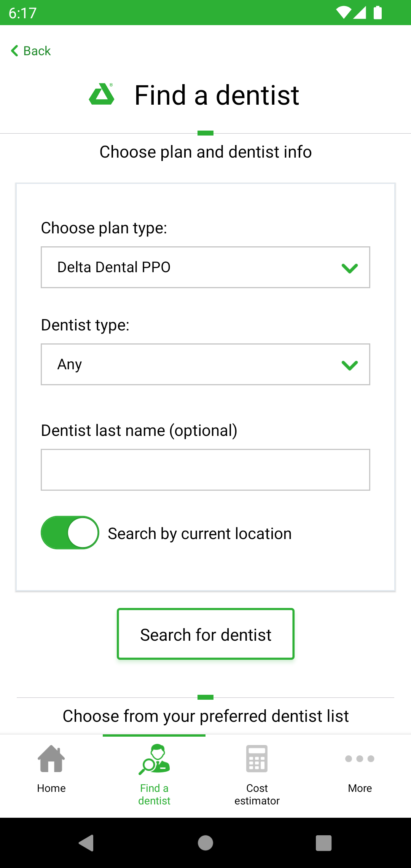Open the Find a dentist tab icon
This screenshot has width=411, height=868.
pyautogui.click(x=154, y=759)
